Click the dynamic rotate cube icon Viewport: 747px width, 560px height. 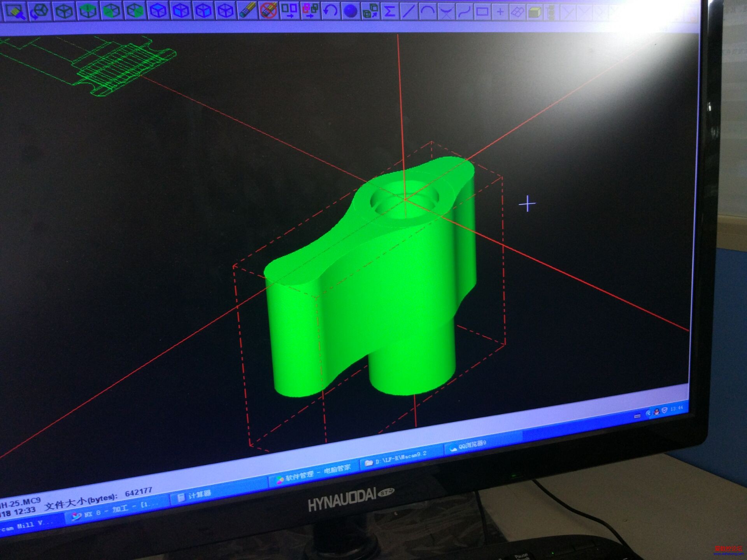tap(40, 11)
